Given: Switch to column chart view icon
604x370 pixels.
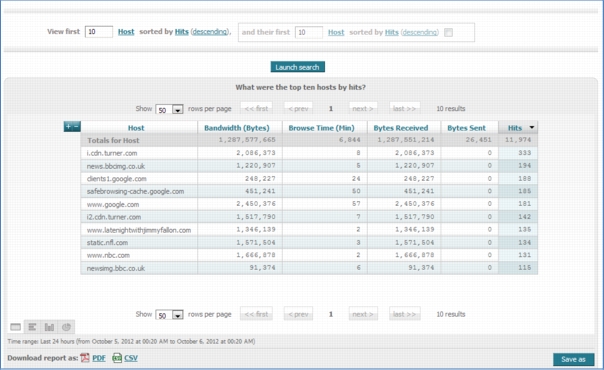Looking at the screenshot, I should point(49,327).
